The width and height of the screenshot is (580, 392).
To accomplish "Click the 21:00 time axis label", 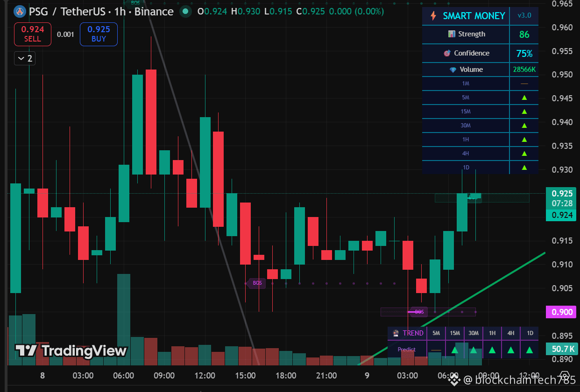I will [326, 376].
